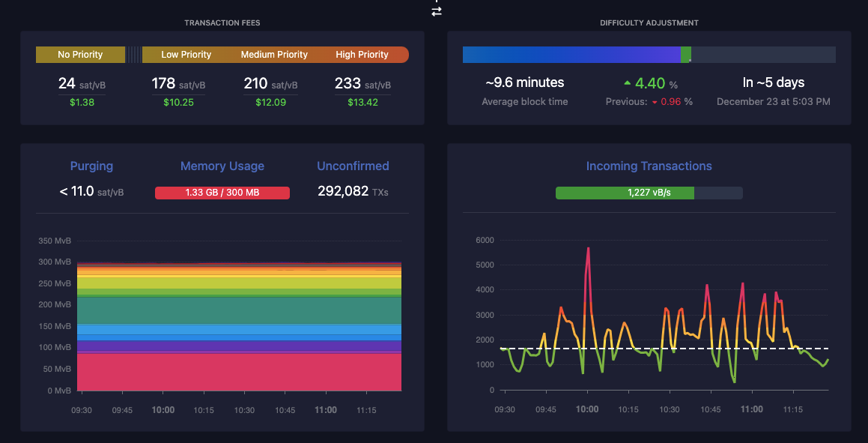
Task: Click the swap arrows icon at top
Action: point(437,11)
